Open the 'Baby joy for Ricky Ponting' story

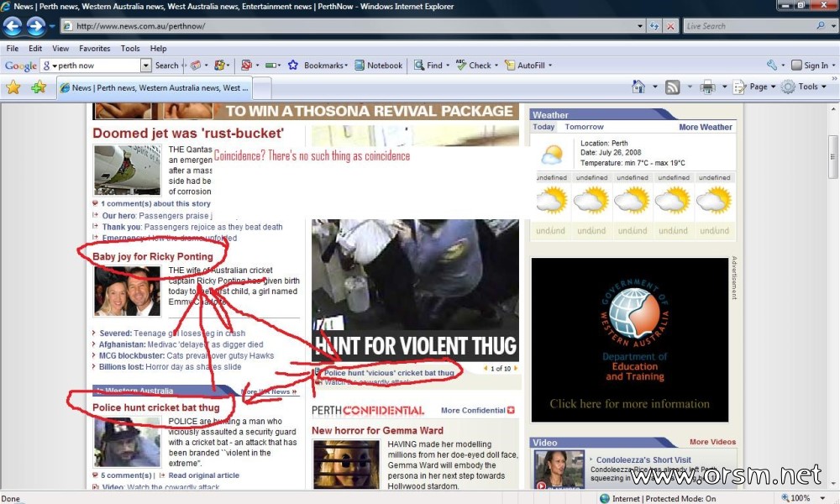pos(153,256)
